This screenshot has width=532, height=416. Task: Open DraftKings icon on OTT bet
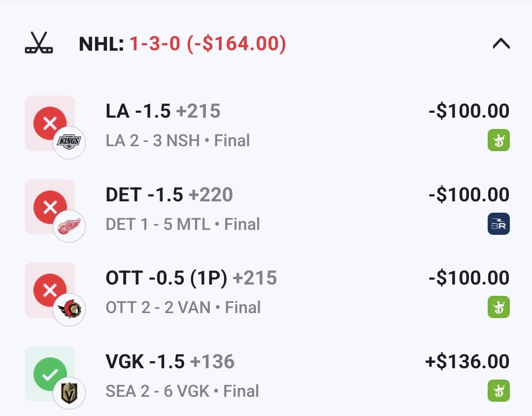[499, 307]
